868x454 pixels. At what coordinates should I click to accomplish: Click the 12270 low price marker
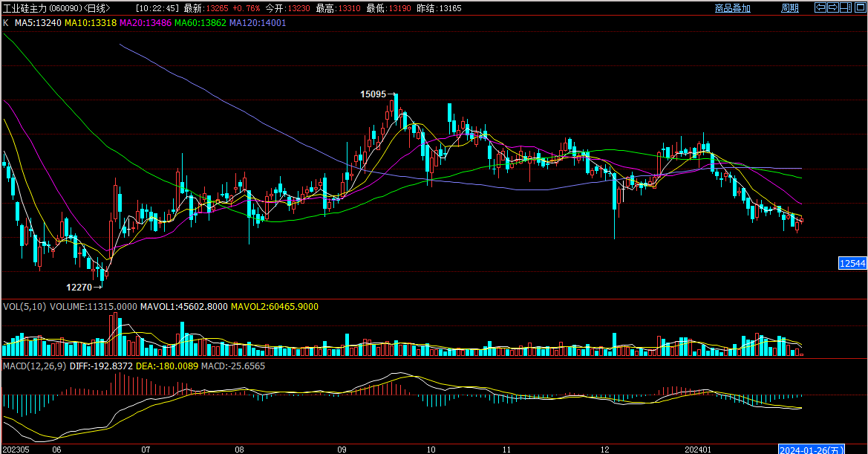[x=79, y=287]
